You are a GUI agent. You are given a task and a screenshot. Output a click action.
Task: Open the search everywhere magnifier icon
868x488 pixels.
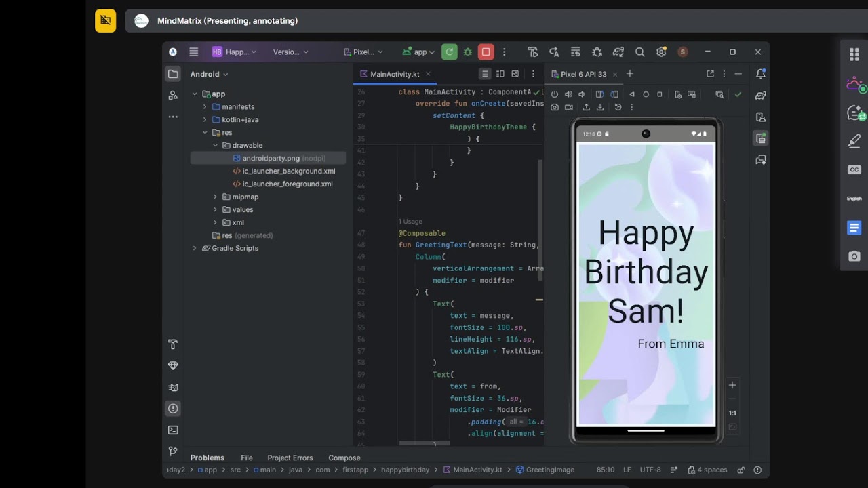click(x=639, y=52)
